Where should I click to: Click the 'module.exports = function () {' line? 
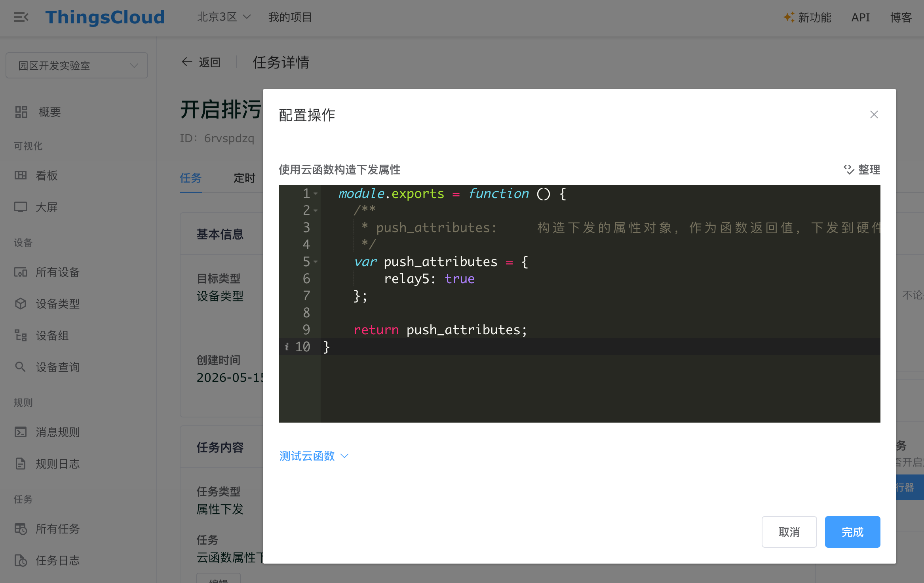click(452, 194)
